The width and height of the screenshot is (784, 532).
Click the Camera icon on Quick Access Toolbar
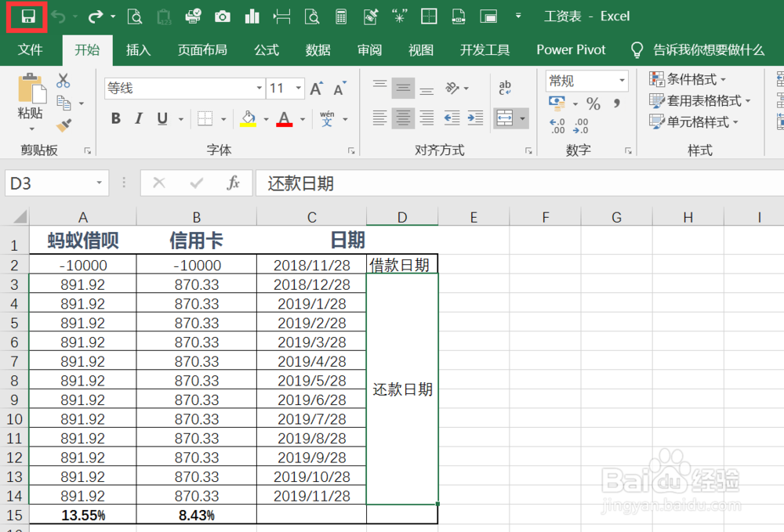pos(222,16)
